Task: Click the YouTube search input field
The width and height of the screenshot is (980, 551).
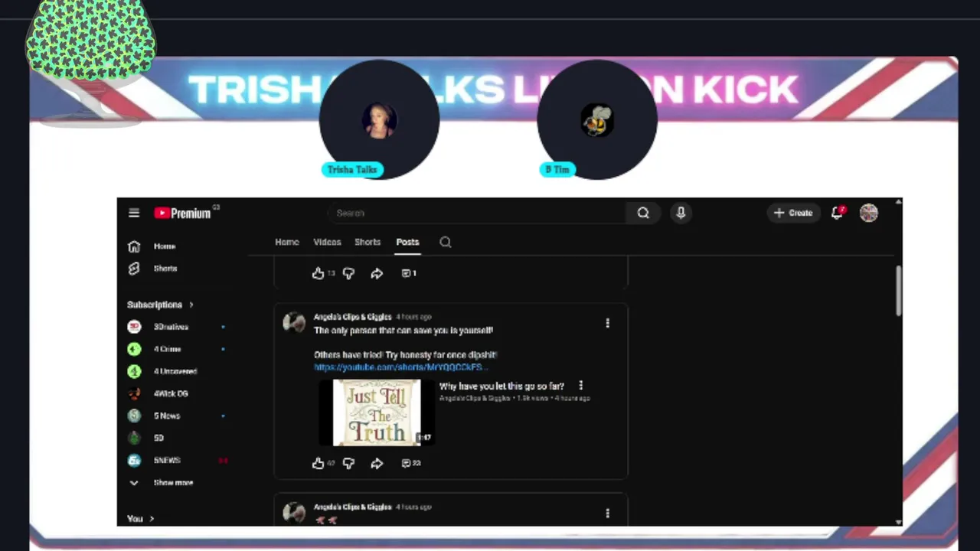Action: click(477, 213)
